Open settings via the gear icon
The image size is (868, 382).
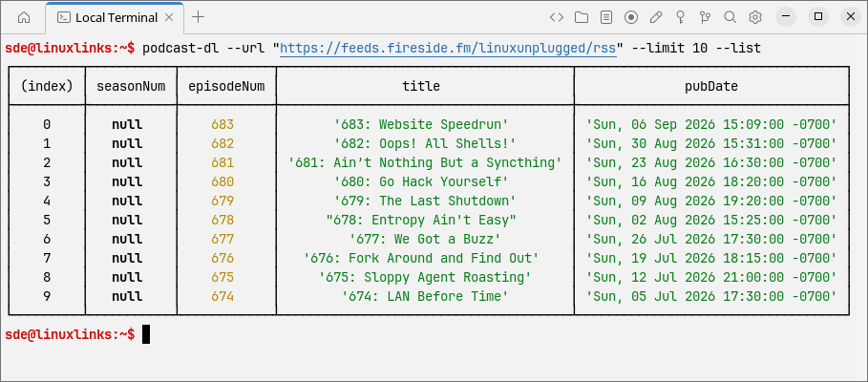tap(755, 18)
